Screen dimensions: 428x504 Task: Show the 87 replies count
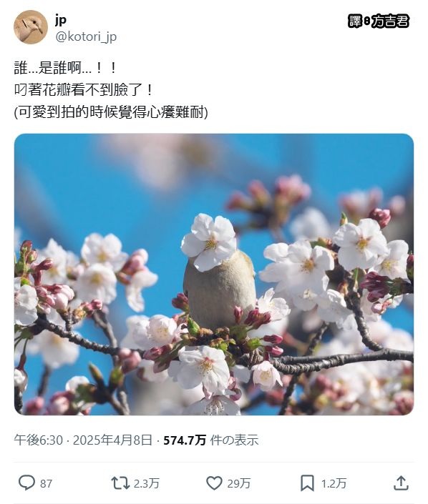(x=46, y=483)
